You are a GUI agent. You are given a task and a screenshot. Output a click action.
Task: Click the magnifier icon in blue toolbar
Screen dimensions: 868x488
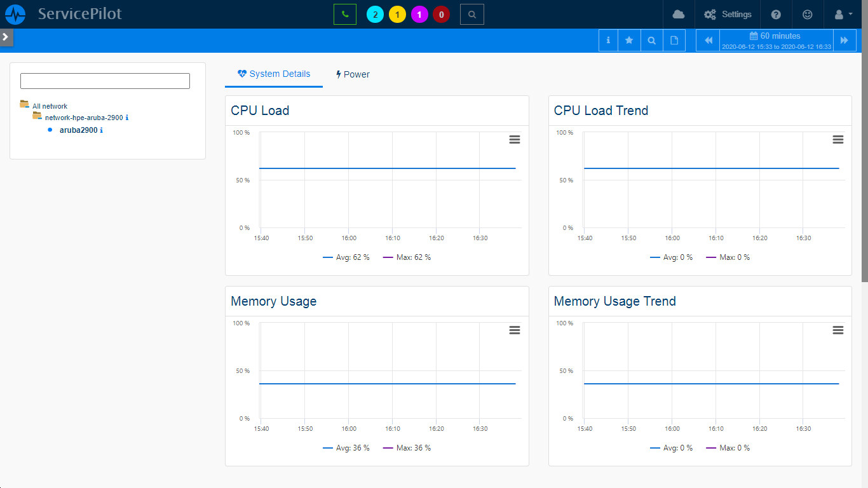pyautogui.click(x=651, y=40)
